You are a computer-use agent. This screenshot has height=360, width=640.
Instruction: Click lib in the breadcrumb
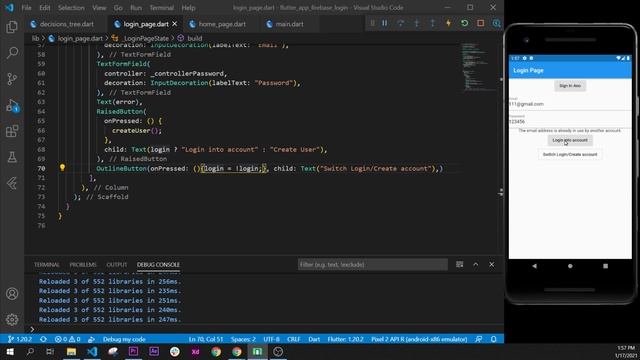coord(36,38)
